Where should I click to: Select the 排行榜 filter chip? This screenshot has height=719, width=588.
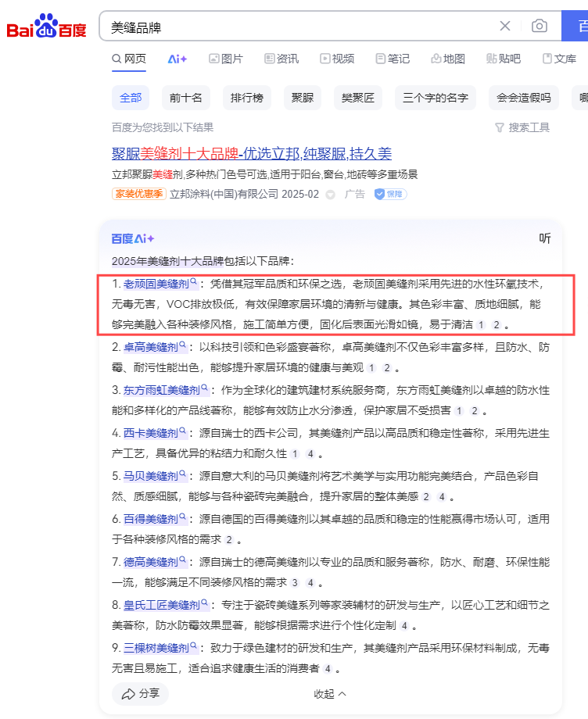[x=246, y=98]
